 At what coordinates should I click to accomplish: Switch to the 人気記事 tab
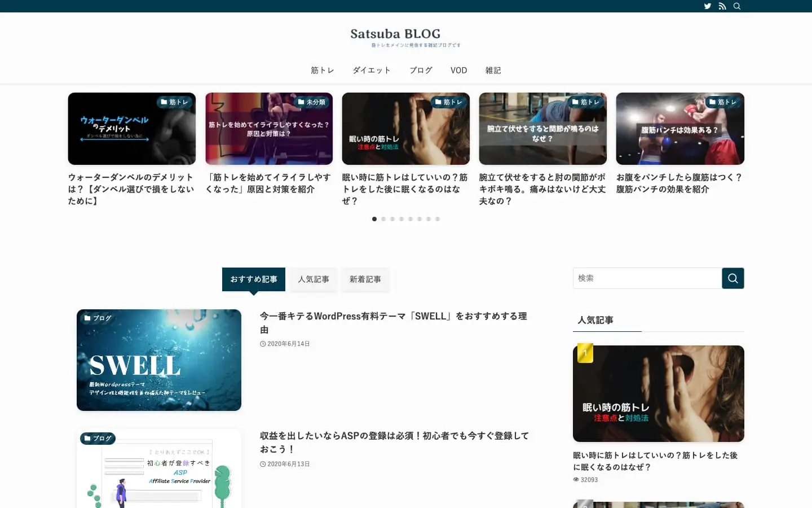[314, 279]
